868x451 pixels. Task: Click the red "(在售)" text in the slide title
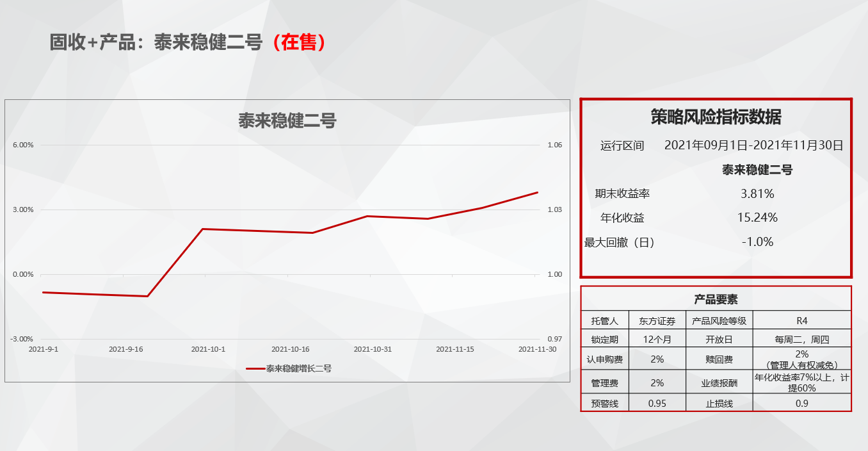[x=299, y=42]
